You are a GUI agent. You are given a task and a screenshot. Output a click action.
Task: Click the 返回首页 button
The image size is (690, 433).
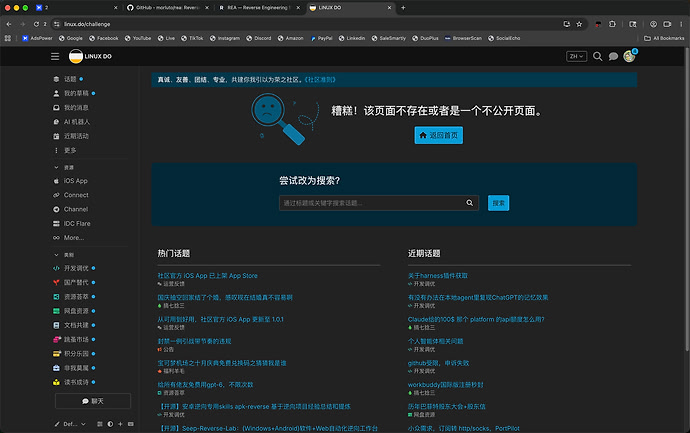point(438,135)
